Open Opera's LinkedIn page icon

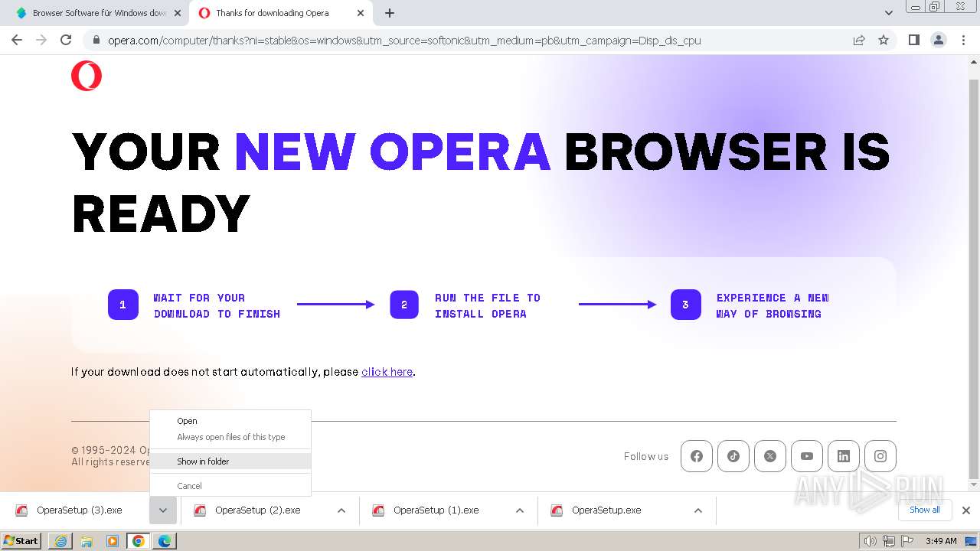844,456
